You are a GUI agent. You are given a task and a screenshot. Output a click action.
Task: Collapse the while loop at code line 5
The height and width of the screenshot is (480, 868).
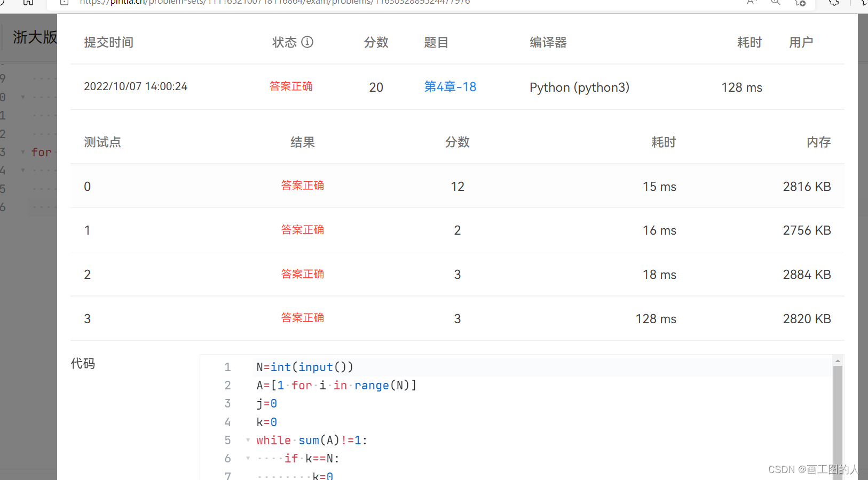coord(248,441)
